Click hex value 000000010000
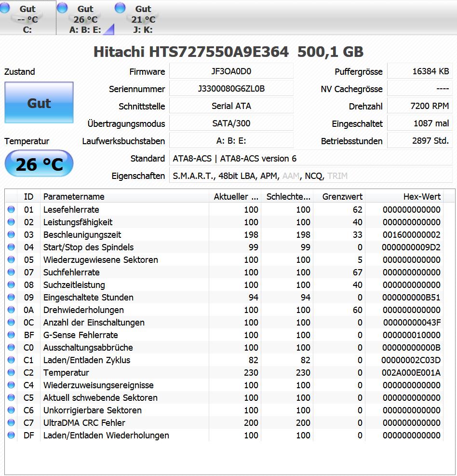This screenshot has height=476, width=457. click(412, 335)
